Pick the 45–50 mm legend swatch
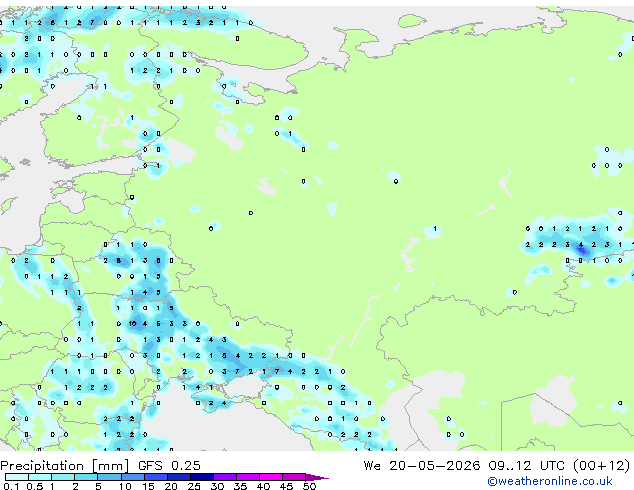Viewport: 634px width, 490px height. click(294, 477)
